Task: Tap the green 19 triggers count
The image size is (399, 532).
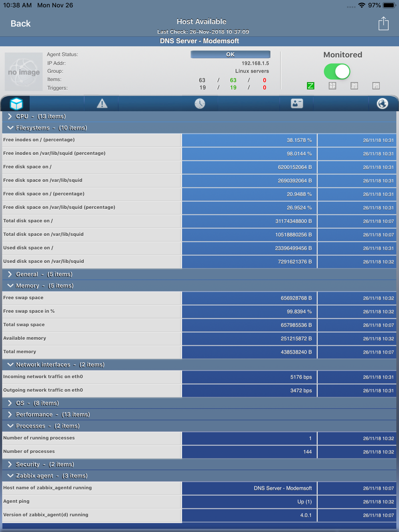Action: point(233,88)
